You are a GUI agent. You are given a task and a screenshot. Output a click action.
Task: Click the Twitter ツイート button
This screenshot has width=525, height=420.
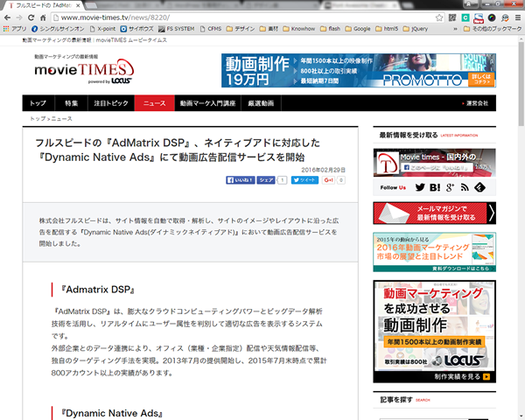coord(304,180)
